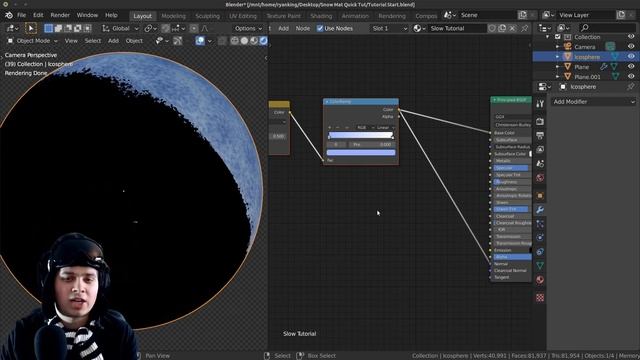Collapse the Collection tree item

pos(548,37)
